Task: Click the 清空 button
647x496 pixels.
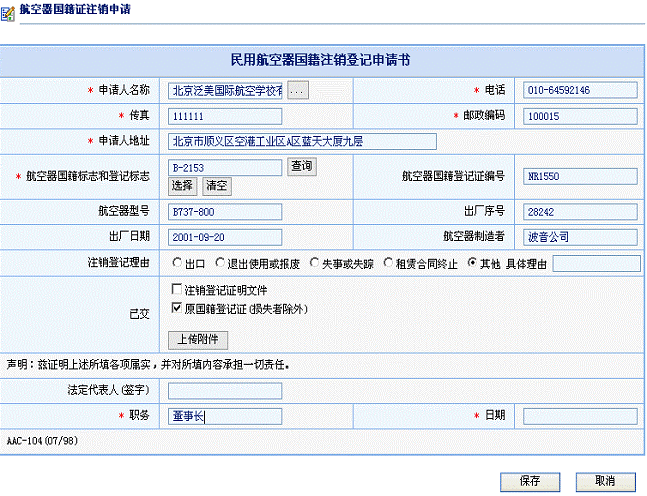Action: click(x=216, y=185)
